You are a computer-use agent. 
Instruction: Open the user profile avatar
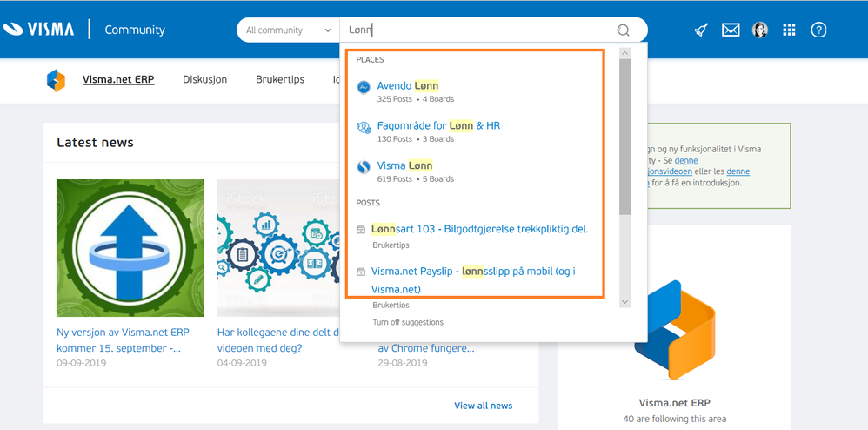tap(760, 30)
